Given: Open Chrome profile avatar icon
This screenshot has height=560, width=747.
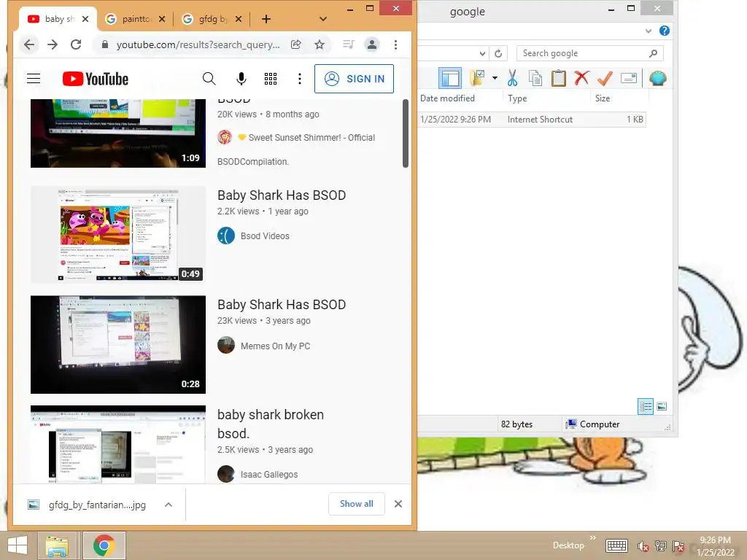Looking at the screenshot, I should point(371,44).
